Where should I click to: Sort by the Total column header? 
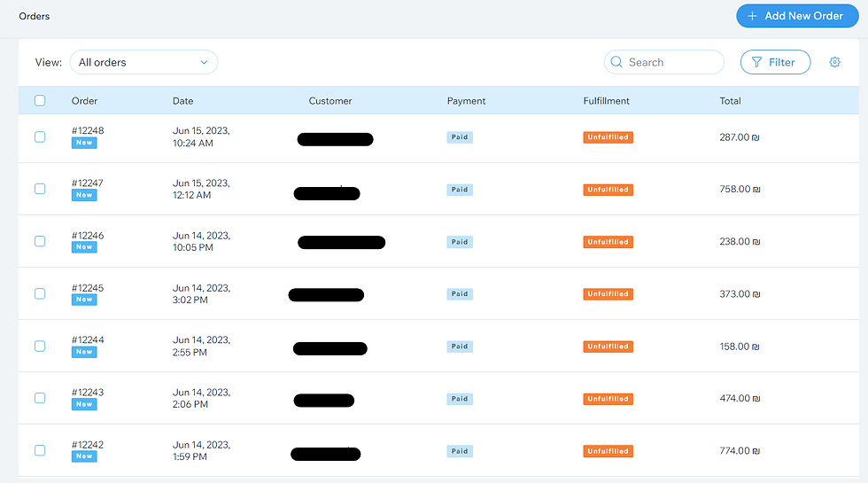coord(730,101)
